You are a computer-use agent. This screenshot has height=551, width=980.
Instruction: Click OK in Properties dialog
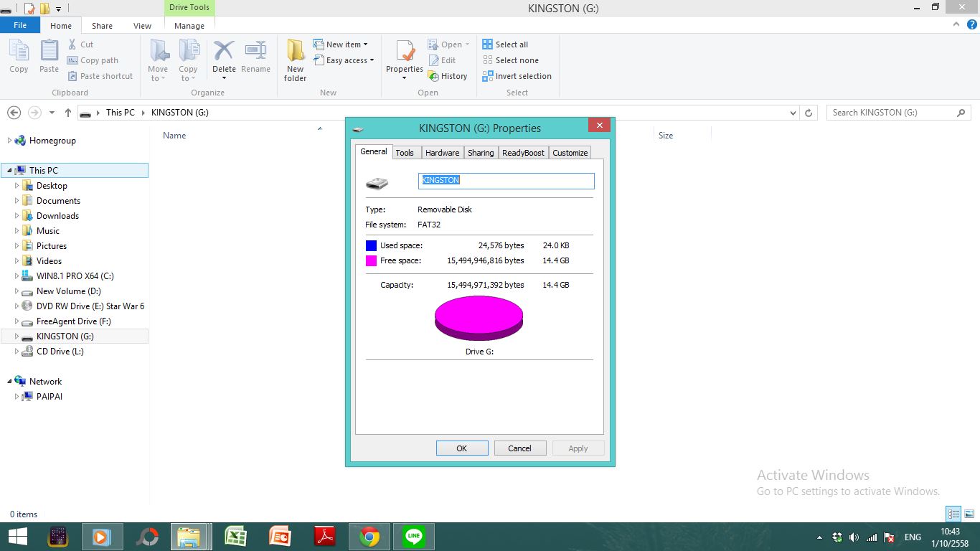462,448
